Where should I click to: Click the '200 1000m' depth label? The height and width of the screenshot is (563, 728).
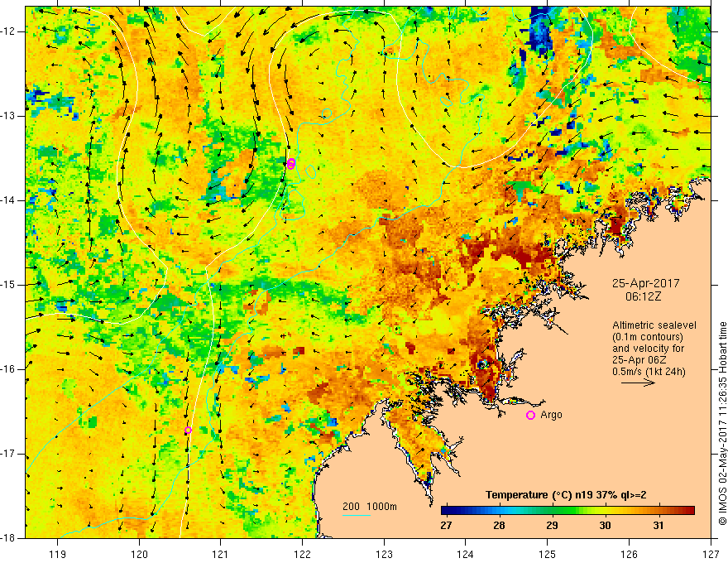[x=370, y=507]
